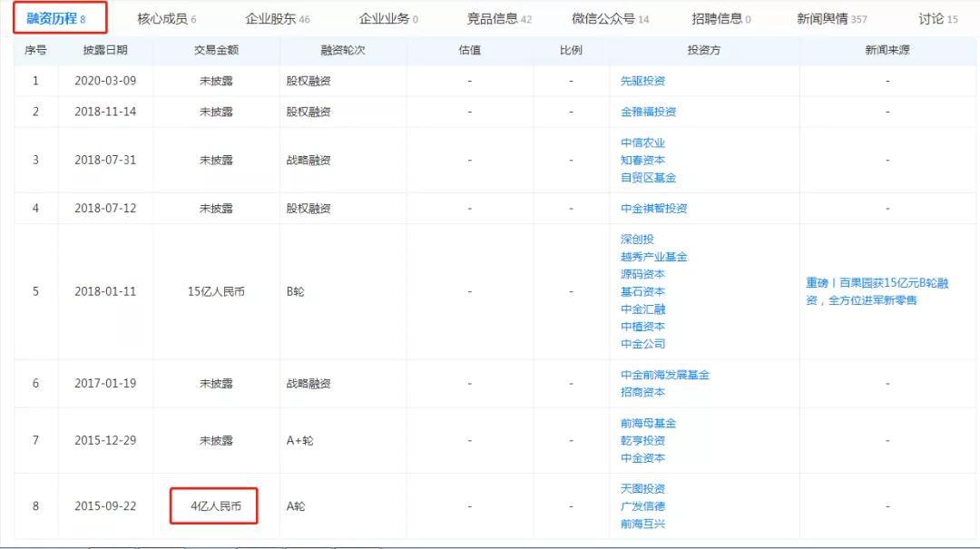Viewport: 980px width, 549px height.
Task: Click the 4亿人民币 amount cell
Action: (216, 505)
